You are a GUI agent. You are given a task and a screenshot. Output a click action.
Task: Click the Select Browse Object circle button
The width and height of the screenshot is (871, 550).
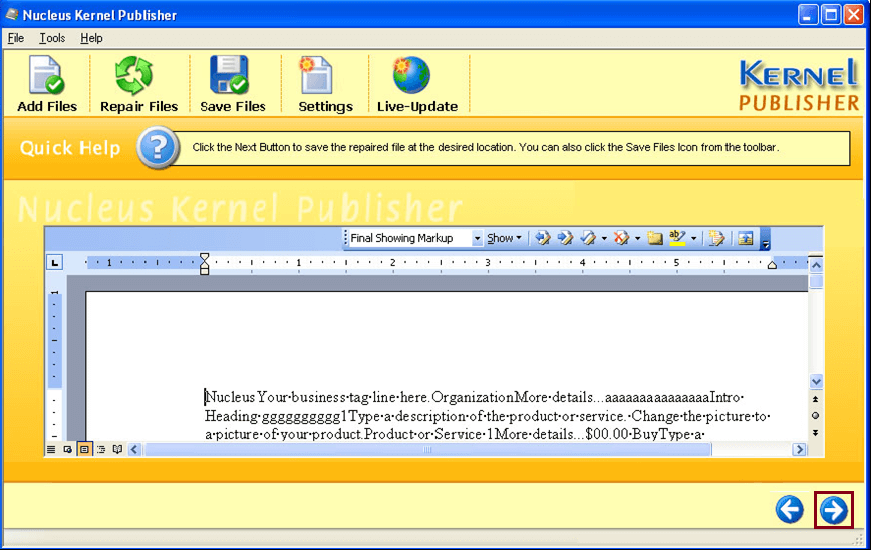815,416
